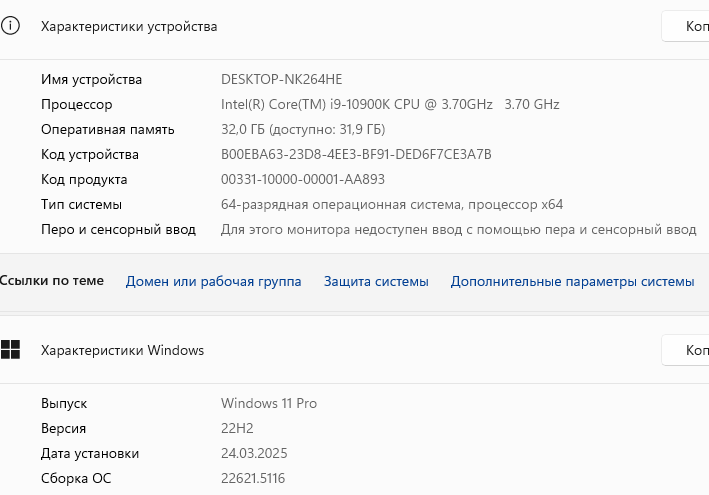The image size is (709, 495).
Task: Click the Перо и сенсорный ввод label
Action: click(118, 230)
